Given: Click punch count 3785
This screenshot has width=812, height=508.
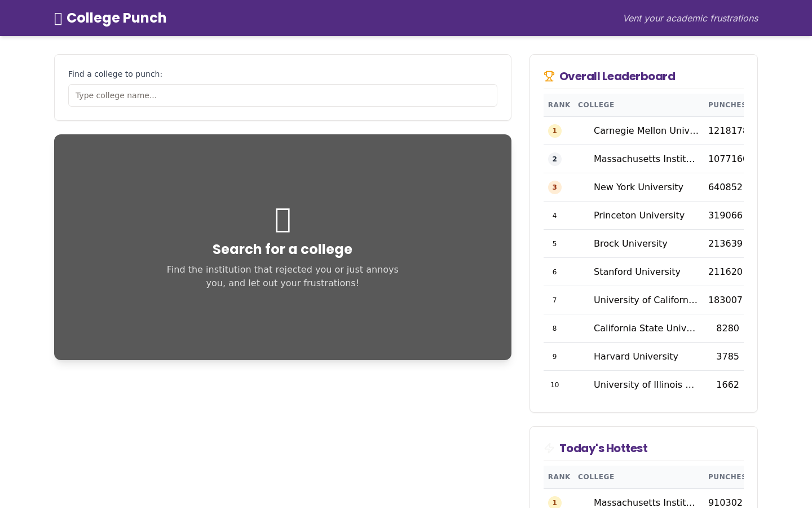Looking at the screenshot, I should [x=727, y=357].
